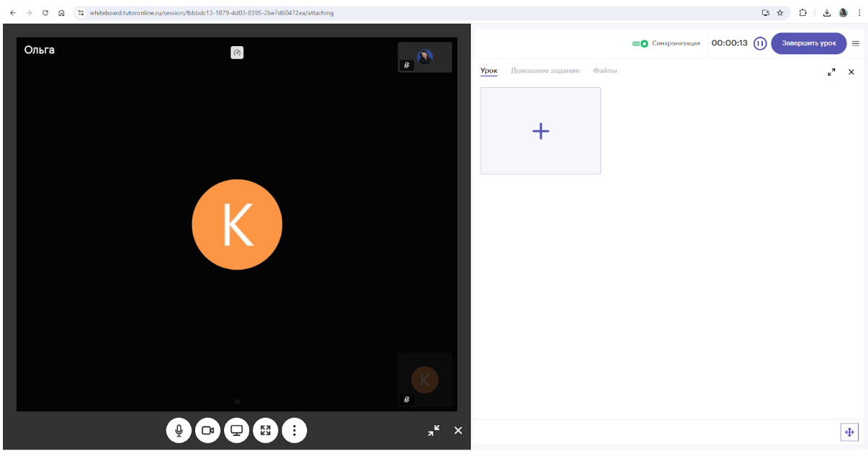Expand the lesson materials panel
Screen dimensions: 868x456
[832, 72]
